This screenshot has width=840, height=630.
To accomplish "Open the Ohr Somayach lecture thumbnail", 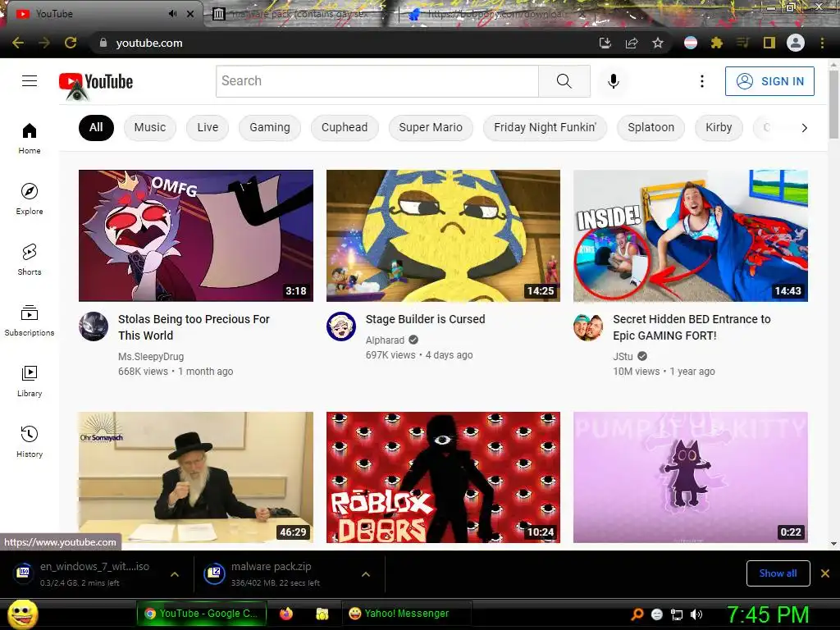I will [x=196, y=477].
